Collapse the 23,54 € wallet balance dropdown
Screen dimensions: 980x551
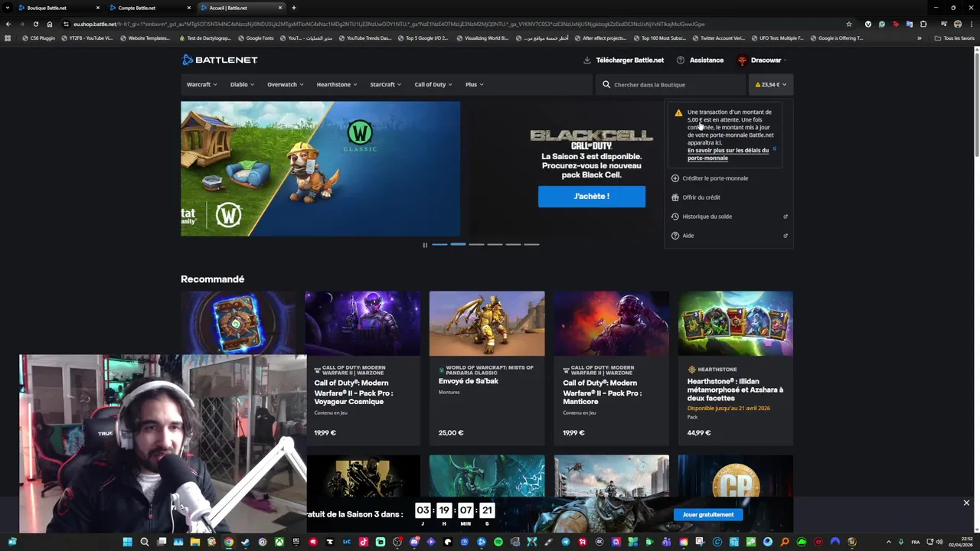coord(770,84)
